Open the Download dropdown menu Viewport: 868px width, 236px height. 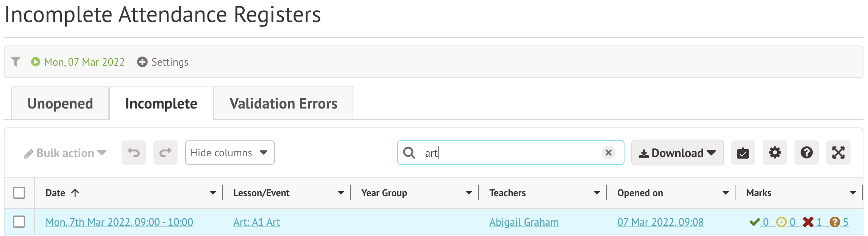(678, 153)
